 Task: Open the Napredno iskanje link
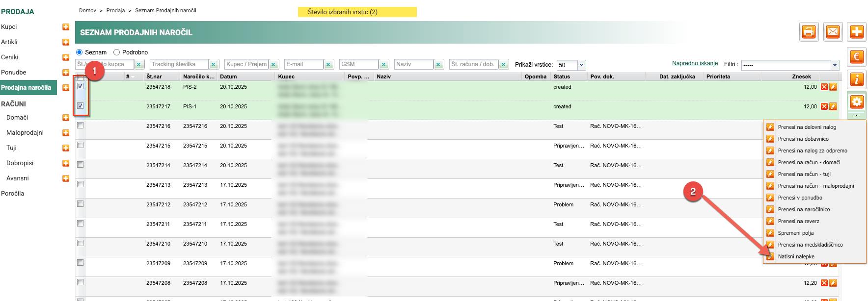coord(695,63)
